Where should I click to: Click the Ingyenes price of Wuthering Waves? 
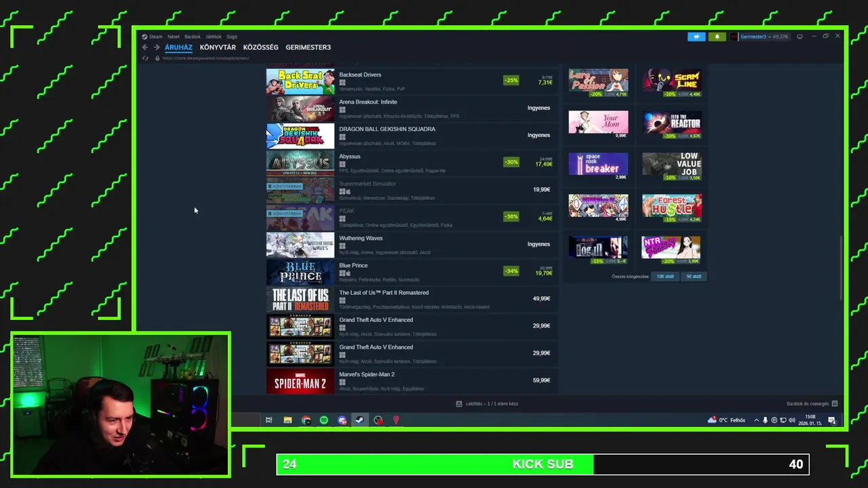(x=539, y=244)
